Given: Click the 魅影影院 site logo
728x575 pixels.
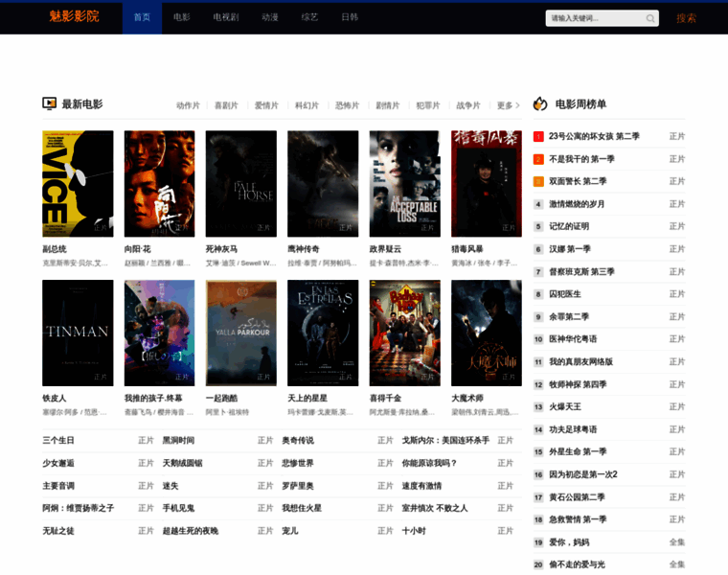Looking at the screenshot, I should [x=75, y=16].
